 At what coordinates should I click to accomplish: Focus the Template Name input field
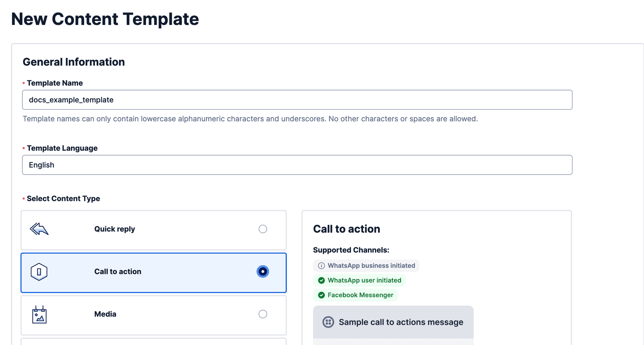point(297,100)
